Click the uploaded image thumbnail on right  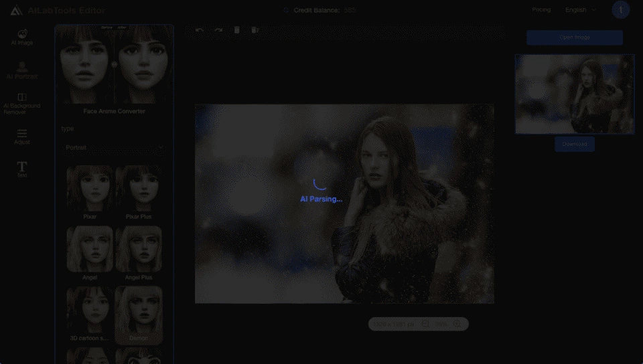(x=575, y=94)
